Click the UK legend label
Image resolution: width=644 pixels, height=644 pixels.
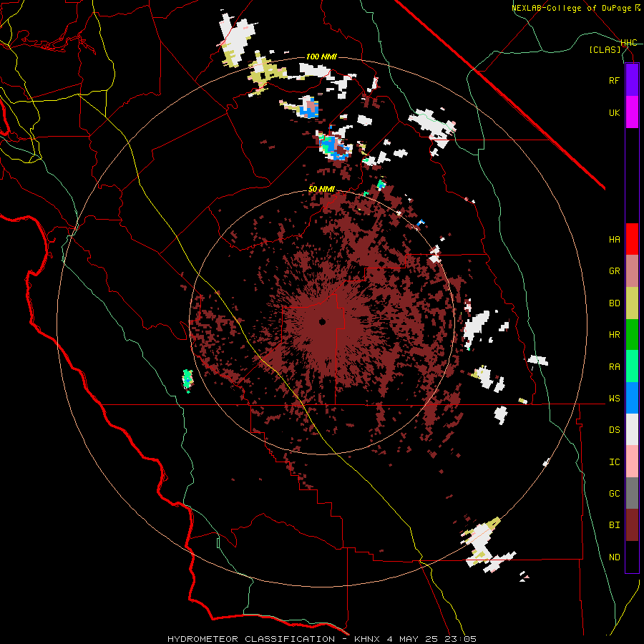pyautogui.click(x=614, y=112)
